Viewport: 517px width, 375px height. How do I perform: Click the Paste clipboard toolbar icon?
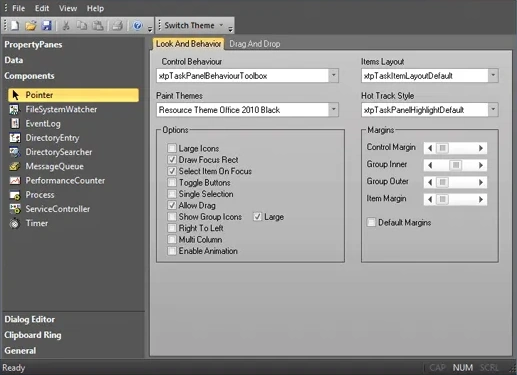pyautogui.click(x=98, y=26)
